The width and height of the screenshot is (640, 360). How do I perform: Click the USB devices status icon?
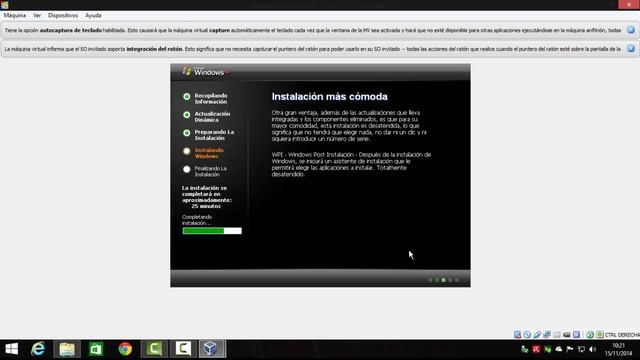[537, 335]
